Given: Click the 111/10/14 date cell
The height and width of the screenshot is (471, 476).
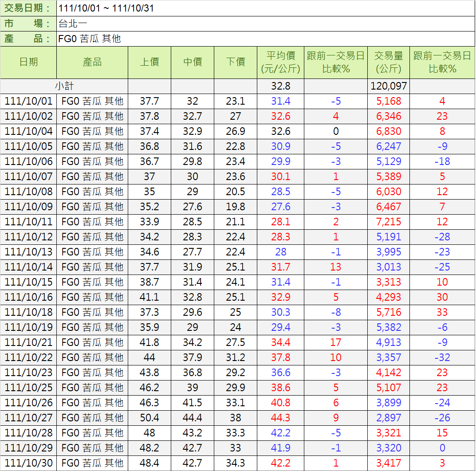Looking at the screenshot, I should coord(28,267).
